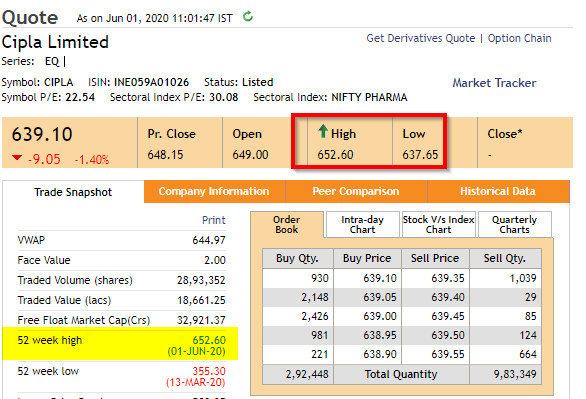Click the Print link
This screenshot has height=399, width=586.
pos(214,220)
